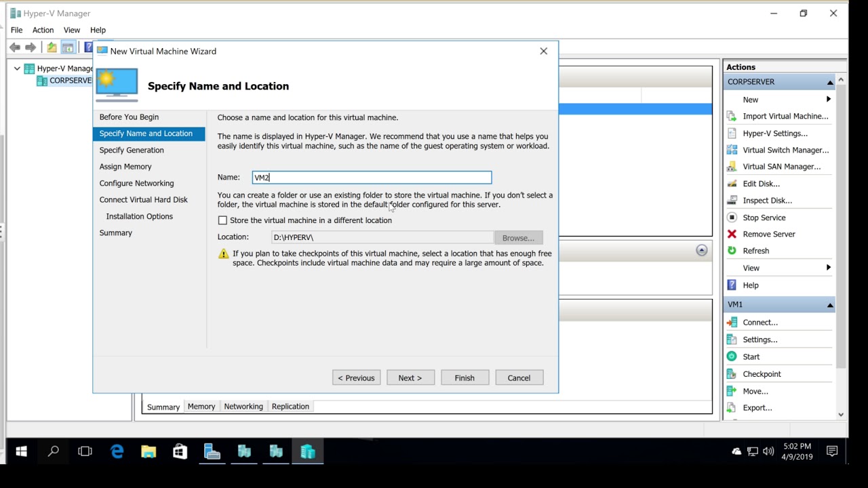
Task: Go back with the Previous button
Action: click(356, 378)
